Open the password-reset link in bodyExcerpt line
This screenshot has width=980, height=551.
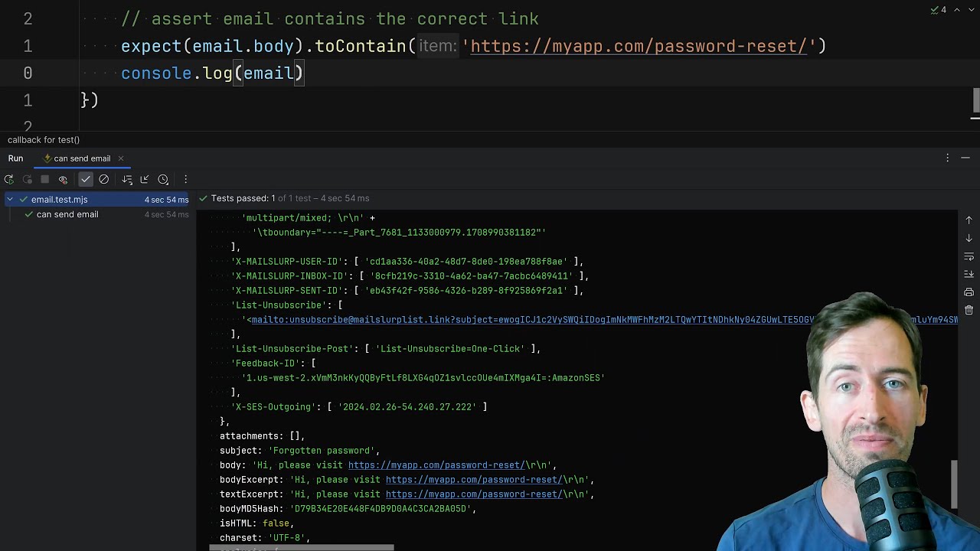click(x=474, y=480)
